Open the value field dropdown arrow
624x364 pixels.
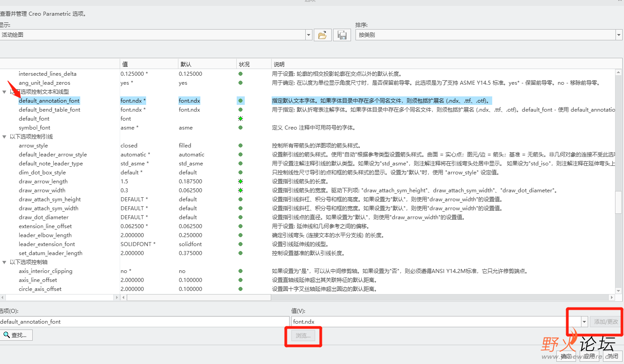(584, 321)
